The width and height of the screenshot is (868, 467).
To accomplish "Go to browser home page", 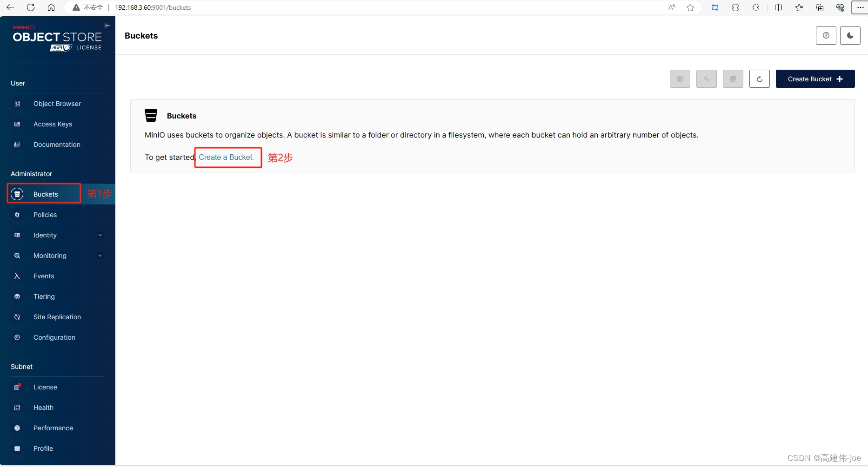I will (51, 7).
